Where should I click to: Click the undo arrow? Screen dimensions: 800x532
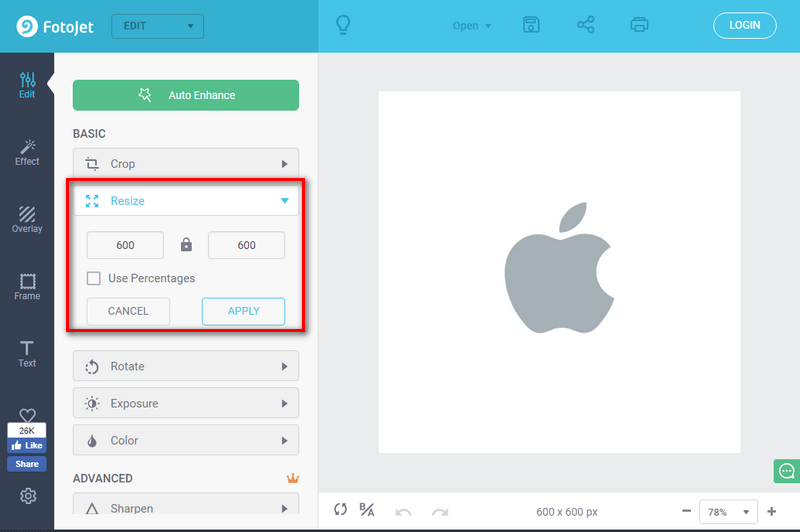(403, 512)
